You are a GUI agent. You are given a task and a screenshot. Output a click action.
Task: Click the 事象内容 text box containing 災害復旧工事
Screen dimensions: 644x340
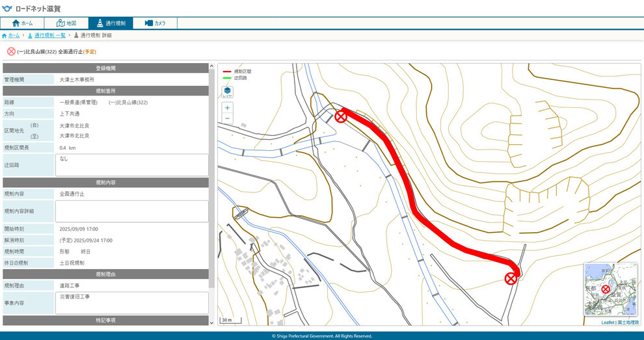point(132,303)
